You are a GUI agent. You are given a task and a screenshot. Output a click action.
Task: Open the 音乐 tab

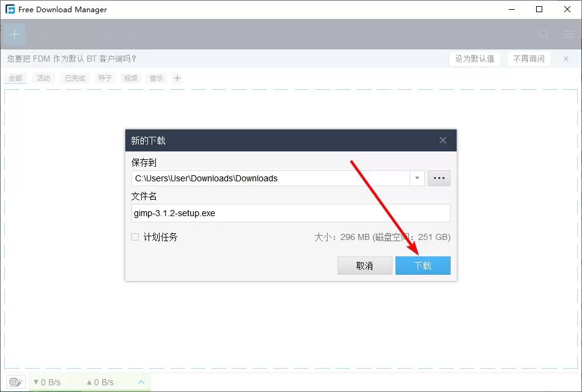click(157, 78)
